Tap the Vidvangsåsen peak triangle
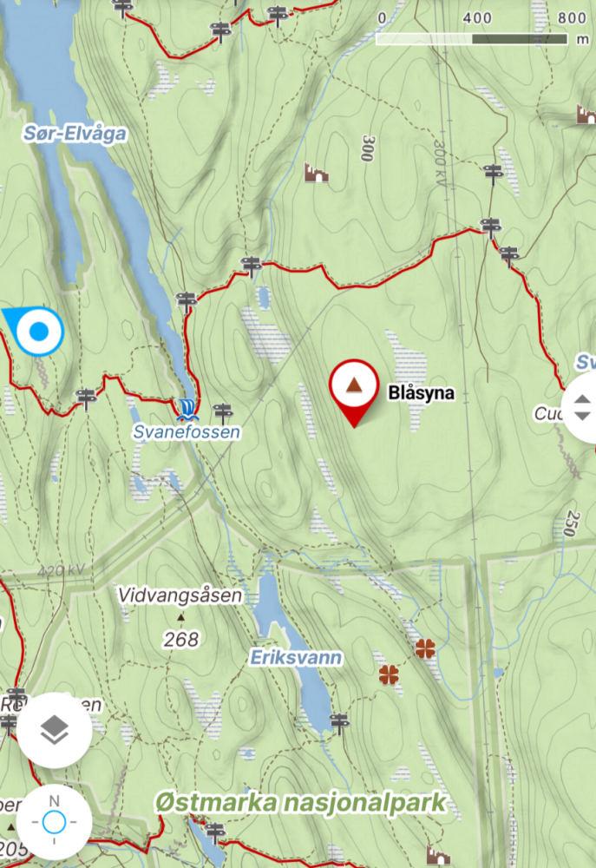Viewport: 596px width, 868px height. (180, 616)
